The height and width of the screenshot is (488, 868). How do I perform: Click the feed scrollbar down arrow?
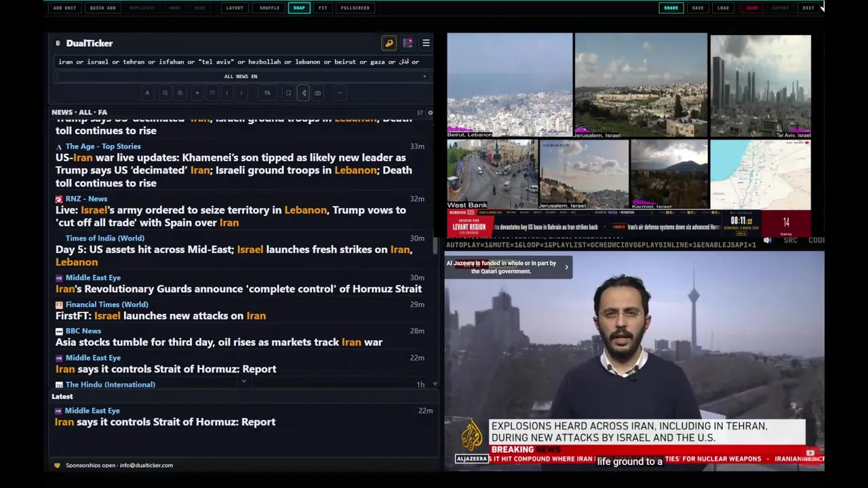coord(435,384)
